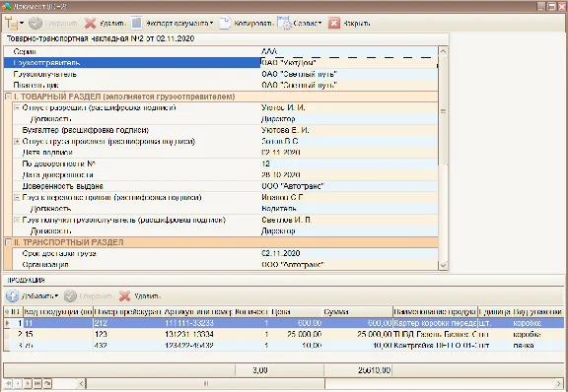The height and width of the screenshot is (392, 568).
Task: Select the Серия property row
Action: tap(221, 51)
